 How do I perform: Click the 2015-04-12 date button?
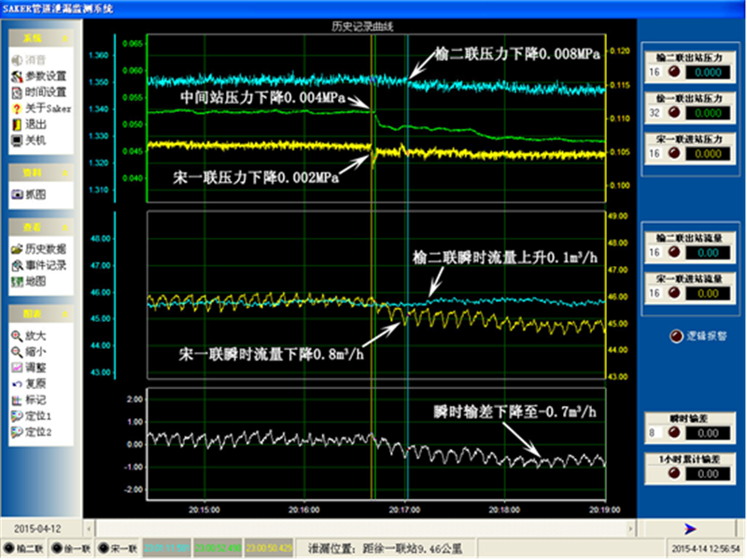38,528
